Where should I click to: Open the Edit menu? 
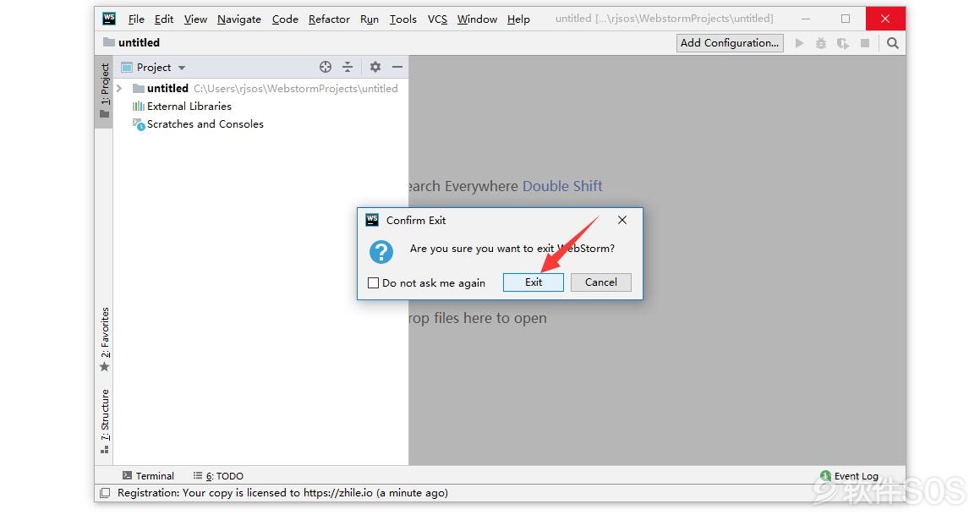[164, 19]
